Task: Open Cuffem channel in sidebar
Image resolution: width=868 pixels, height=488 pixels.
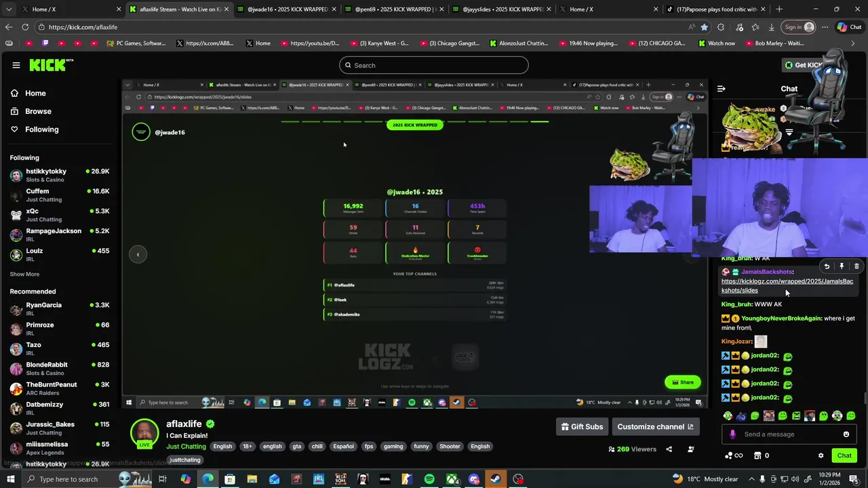Action: pos(60,195)
